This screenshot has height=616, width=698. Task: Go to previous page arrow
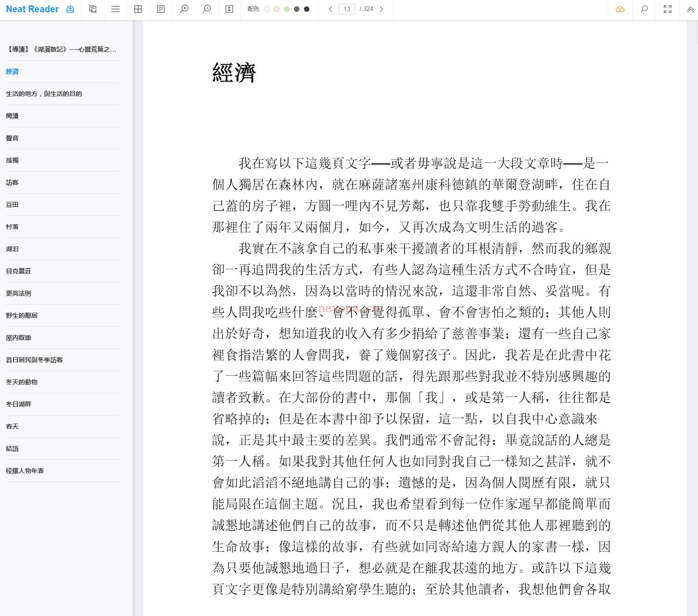(331, 9)
